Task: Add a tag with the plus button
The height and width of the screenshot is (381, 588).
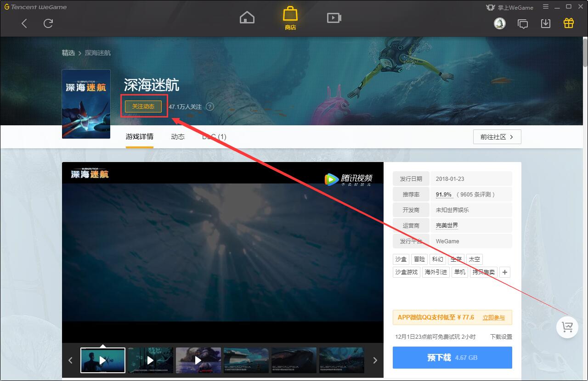Action: coord(505,272)
